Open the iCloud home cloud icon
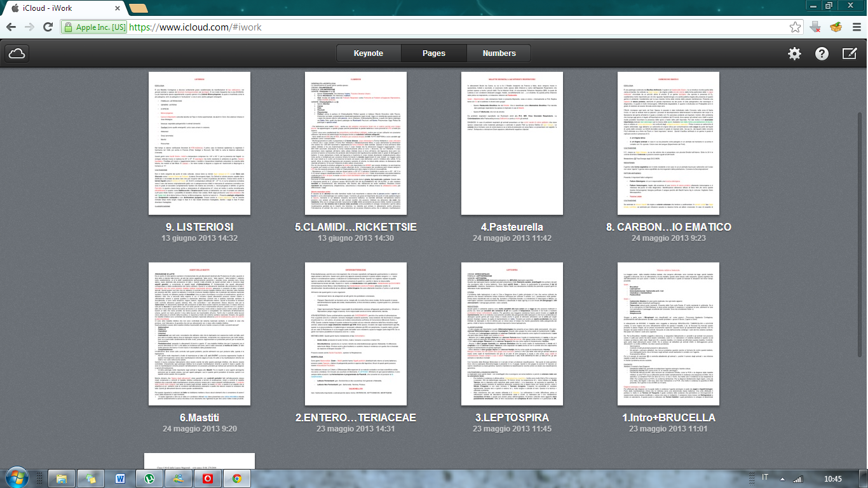The image size is (868, 488). pyautogui.click(x=17, y=53)
